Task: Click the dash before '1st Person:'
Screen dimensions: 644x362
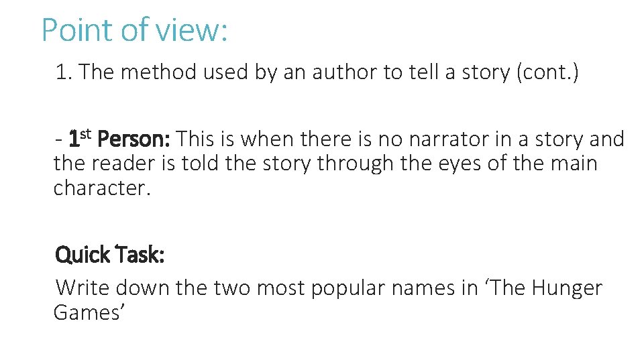Action: pos(59,140)
